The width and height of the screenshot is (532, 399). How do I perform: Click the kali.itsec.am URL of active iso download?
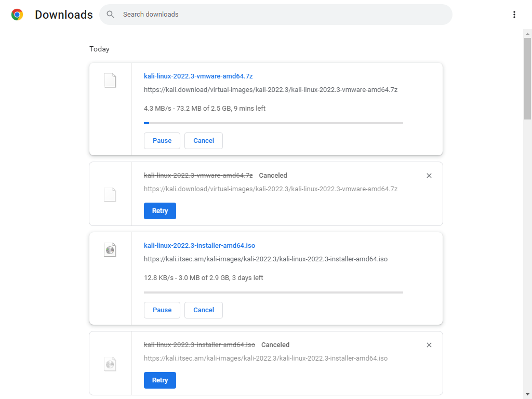[x=265, y=259]
